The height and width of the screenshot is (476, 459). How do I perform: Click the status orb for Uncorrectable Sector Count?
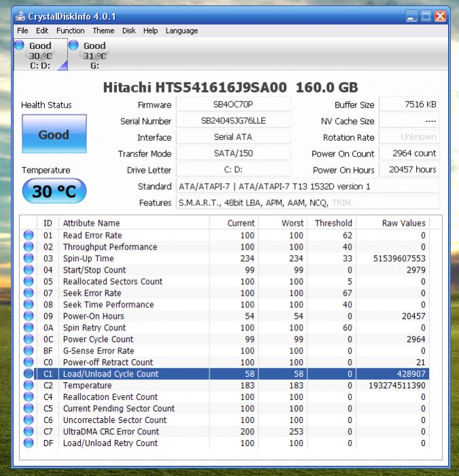pyautogui.click(x=29, y=420)
